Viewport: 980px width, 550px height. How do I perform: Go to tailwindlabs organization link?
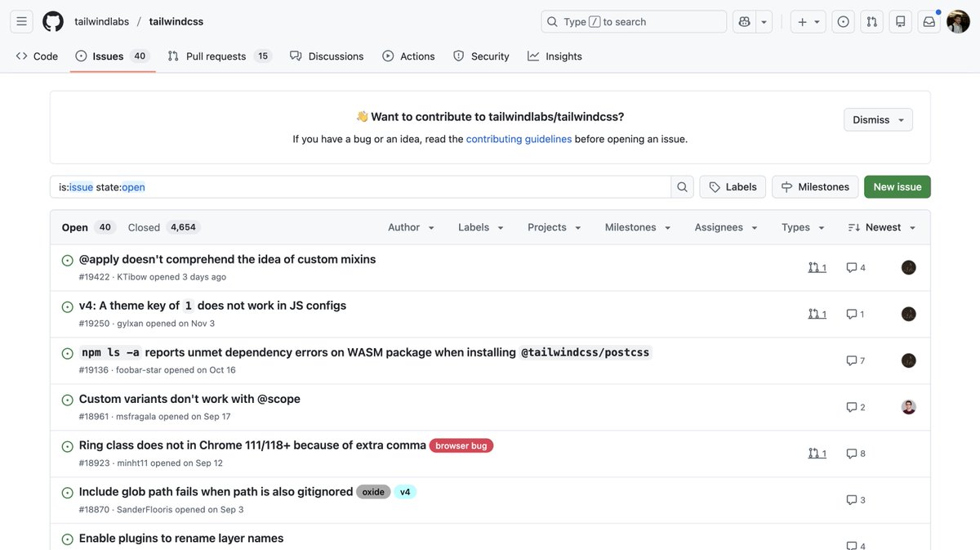point(102,21)
